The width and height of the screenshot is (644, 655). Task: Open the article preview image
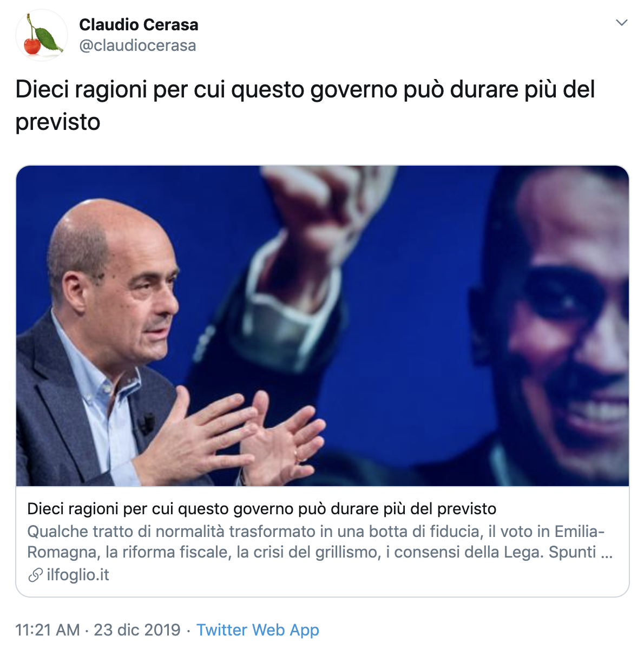[x=323, y=326]
